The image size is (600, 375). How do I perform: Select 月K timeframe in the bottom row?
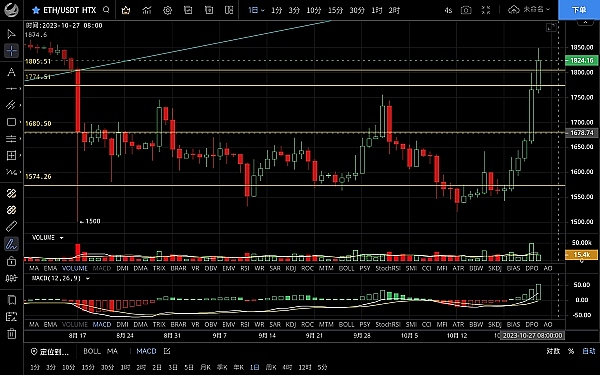[205, 367]
